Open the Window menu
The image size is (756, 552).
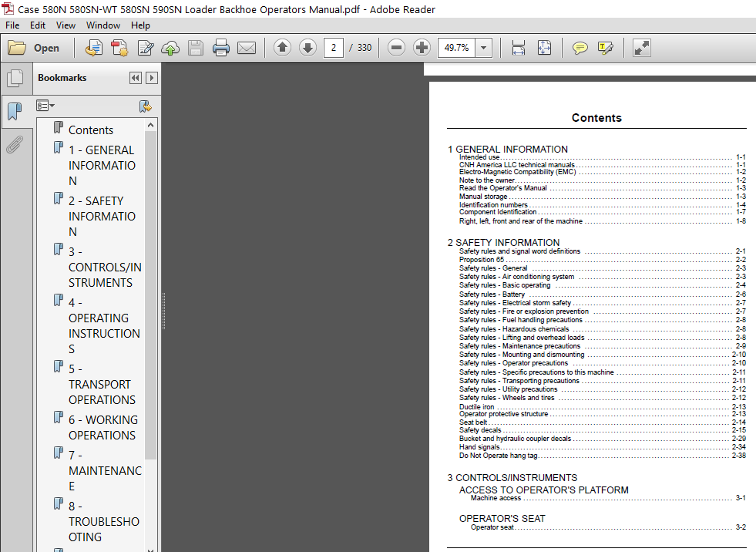point(103,25)
